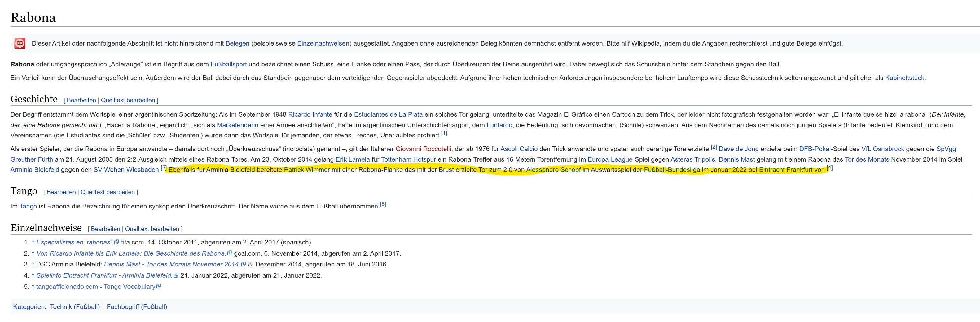Click the 'Kategorien' link
The width and height of the screenshot is (980, 322).
pyautogui.click(x=29, y=307)
